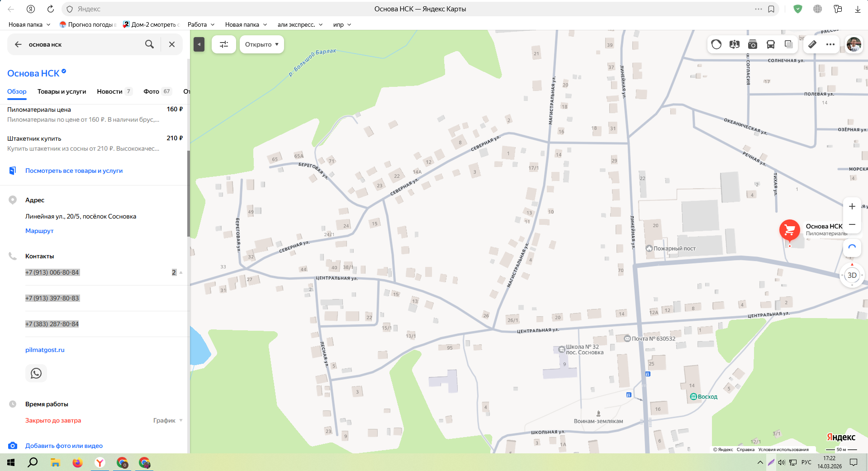The image size is (868, 471).
Task: Switch to the Товары и услуги tab
Action: pyautogui.click(x=62, y=91)
